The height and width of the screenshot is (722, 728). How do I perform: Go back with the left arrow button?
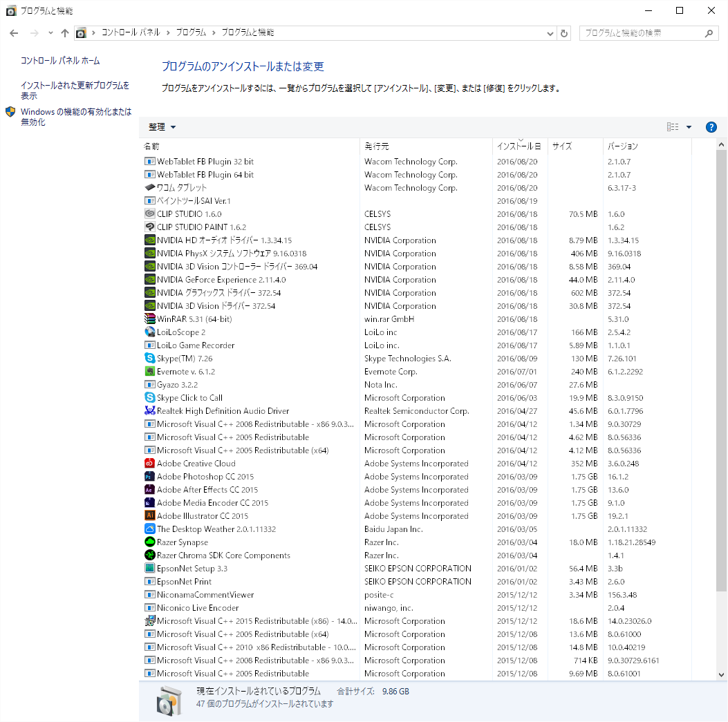[x=14, y=33]
